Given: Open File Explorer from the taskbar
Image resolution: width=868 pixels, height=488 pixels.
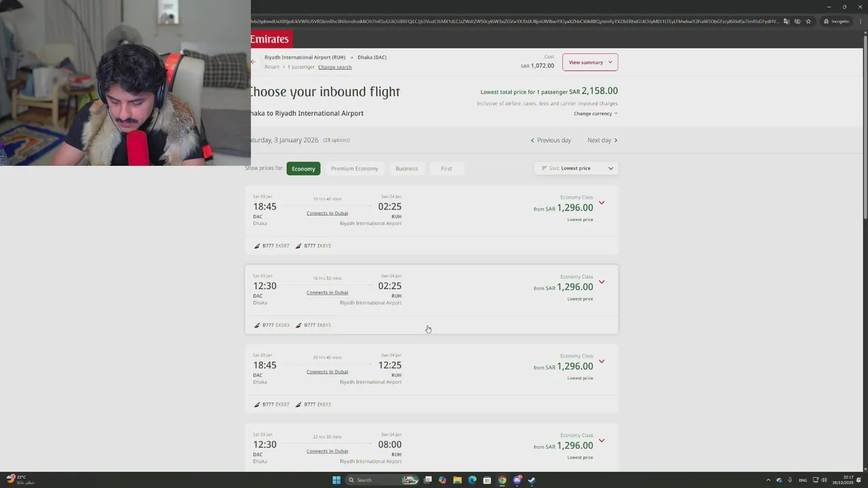Looking at the screenshot, I should coord(458,480).
